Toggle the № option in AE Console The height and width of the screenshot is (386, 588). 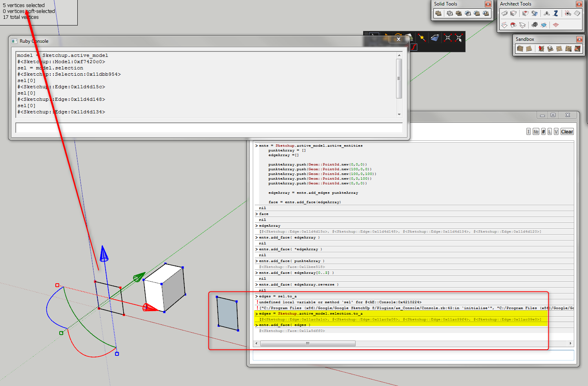536,131
